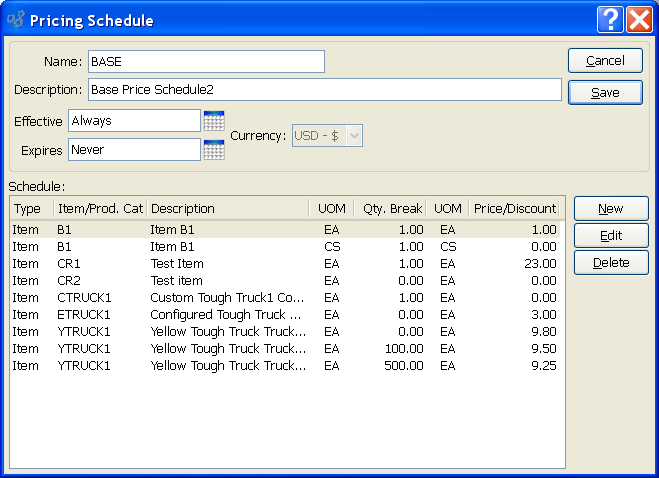Click the second UOM header before Price/Discount
This screenshot has height=478, width=659.
pyautogui.click(x=448, y=209)
